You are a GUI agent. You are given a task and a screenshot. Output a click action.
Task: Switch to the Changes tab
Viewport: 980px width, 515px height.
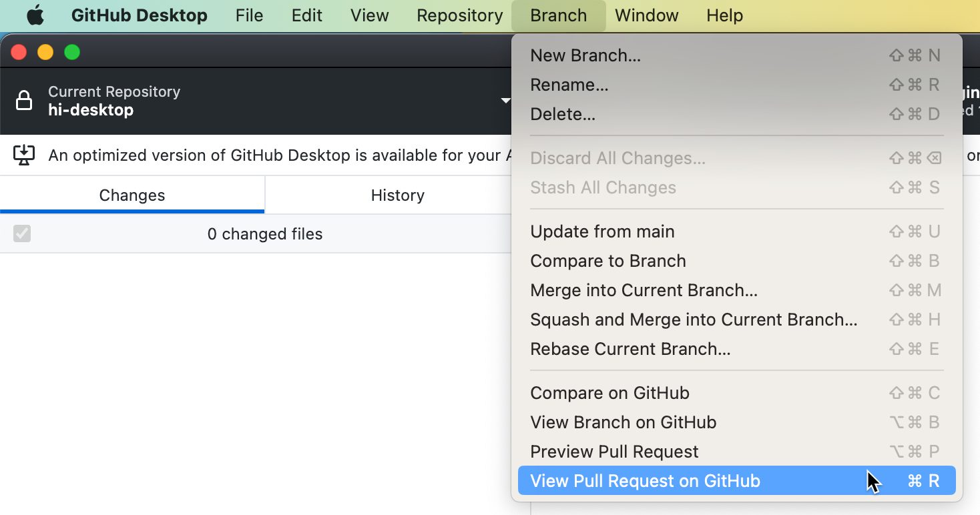[132, 195]
